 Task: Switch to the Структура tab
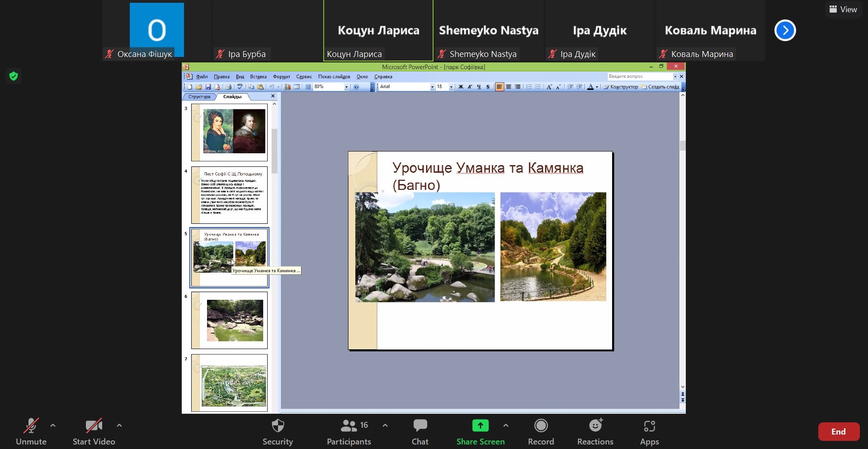199,97
